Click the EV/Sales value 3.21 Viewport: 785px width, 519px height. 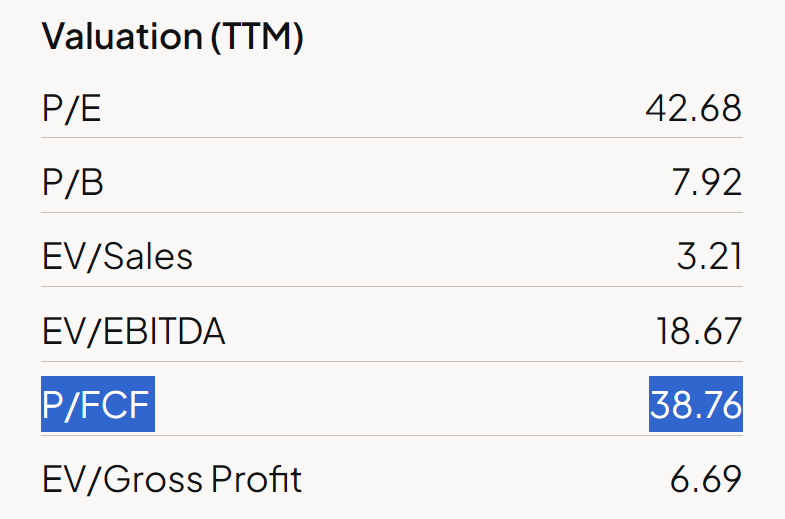[709, 256]
